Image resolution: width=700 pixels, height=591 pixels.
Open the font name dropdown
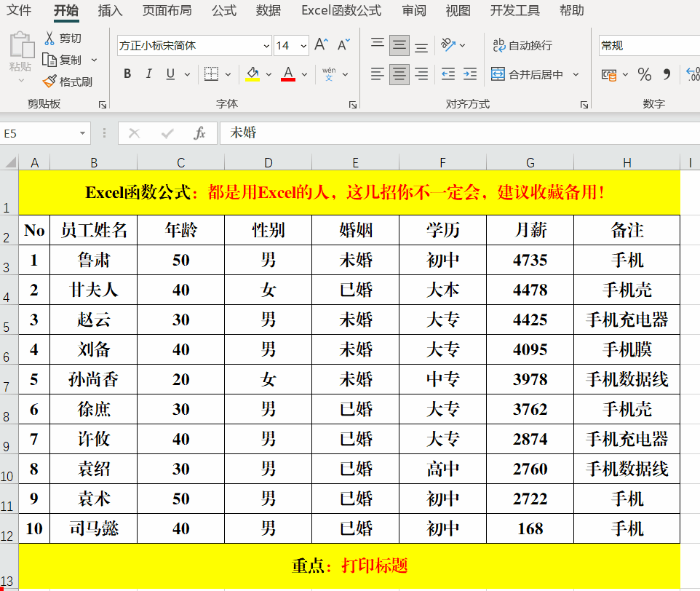click(266, 46)
